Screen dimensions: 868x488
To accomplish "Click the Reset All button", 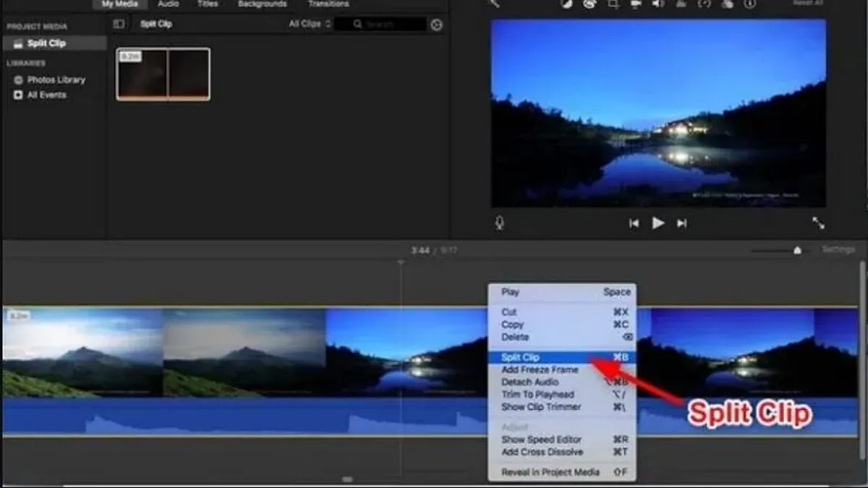I will click(x=808, y=3).
